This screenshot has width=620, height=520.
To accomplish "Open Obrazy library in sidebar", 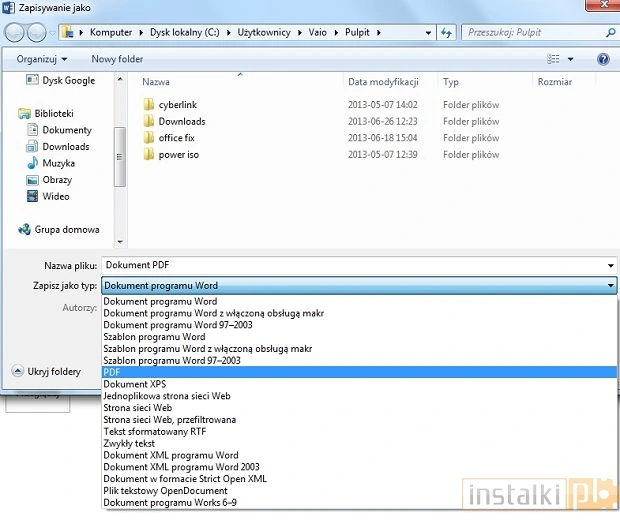I will click(57, 180).
